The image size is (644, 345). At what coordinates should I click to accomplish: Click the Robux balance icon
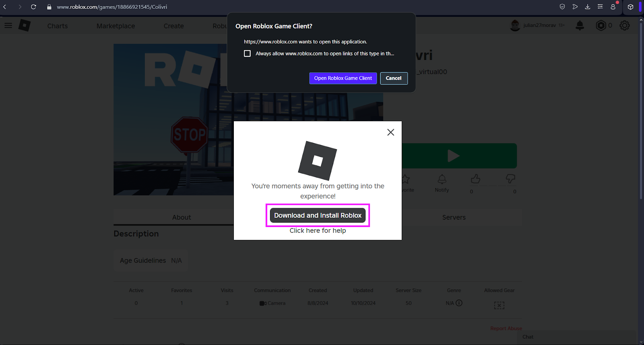tap(601, 25)
